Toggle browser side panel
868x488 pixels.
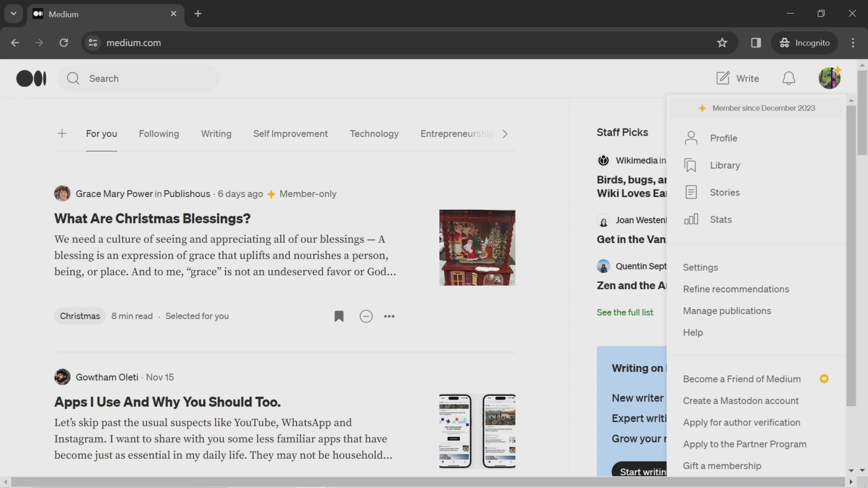click(756, 43)
